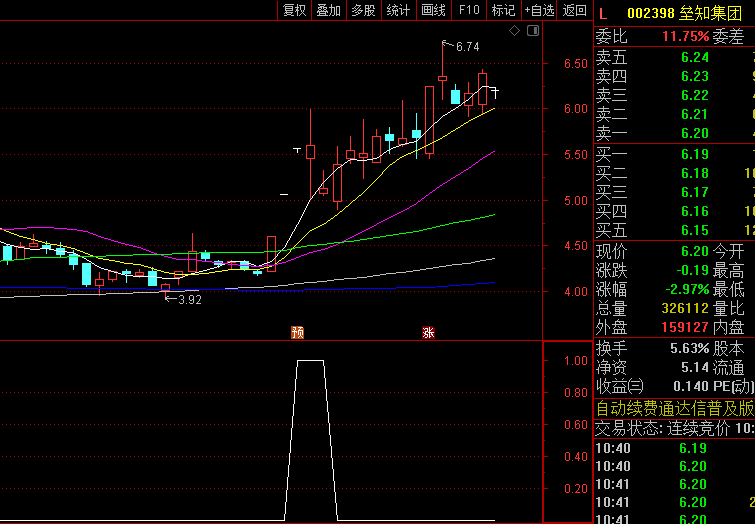This screenshot has width=755, height=524.
Task: Click the 3.92 low price label
Action: click(x=190, y=300)
